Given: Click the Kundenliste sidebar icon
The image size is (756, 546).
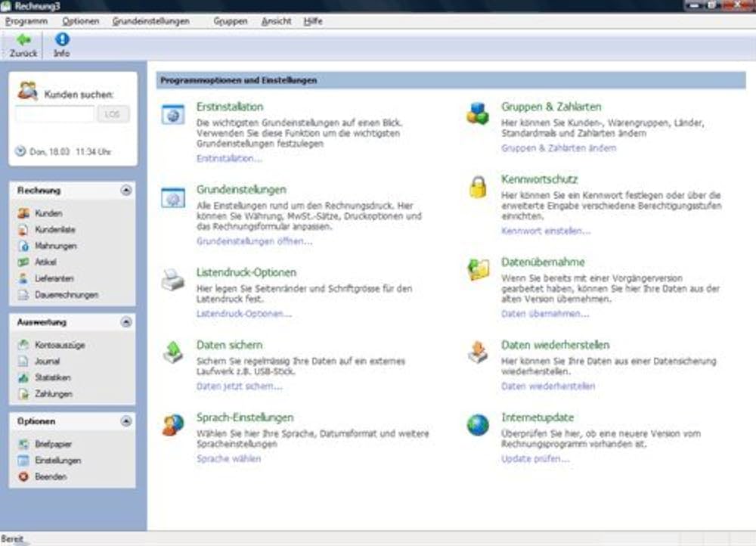Looking at the screenshot, I should (23, 230).
